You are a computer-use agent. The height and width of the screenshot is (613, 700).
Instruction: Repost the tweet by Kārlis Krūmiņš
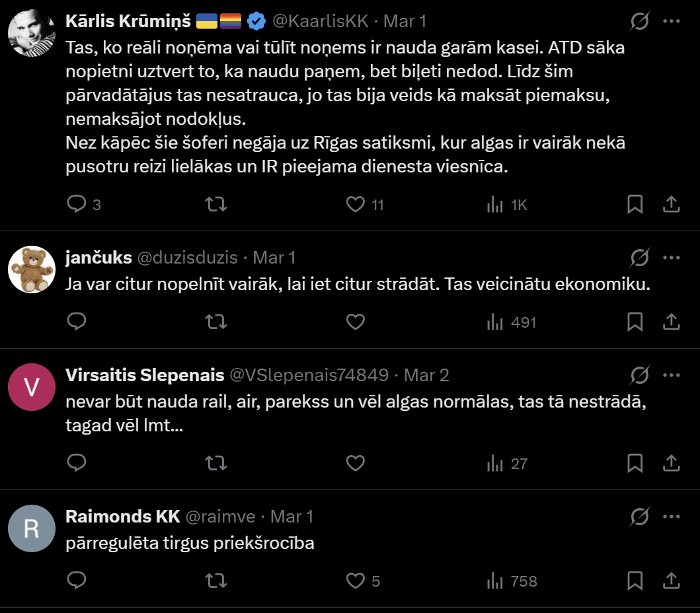[216, 204]
